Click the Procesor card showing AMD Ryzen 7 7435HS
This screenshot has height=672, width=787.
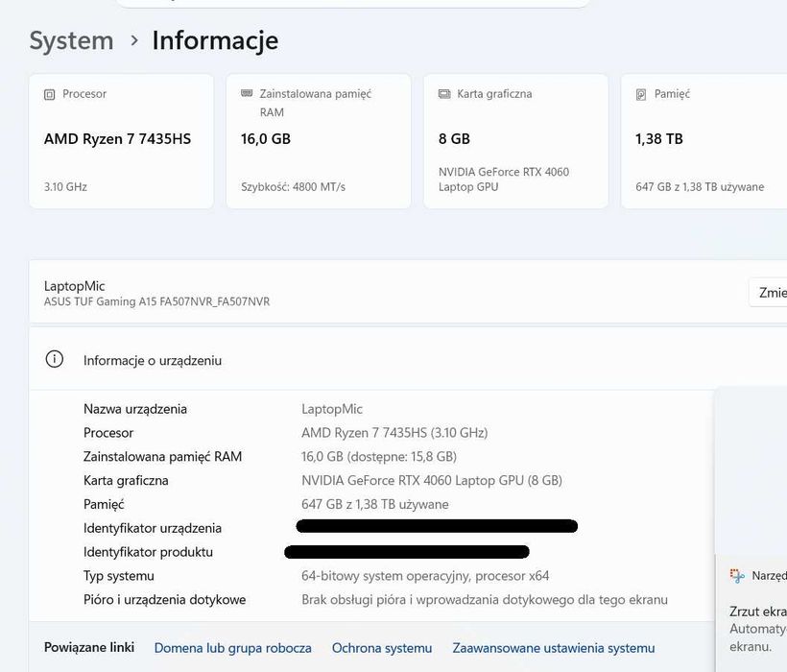122,141
